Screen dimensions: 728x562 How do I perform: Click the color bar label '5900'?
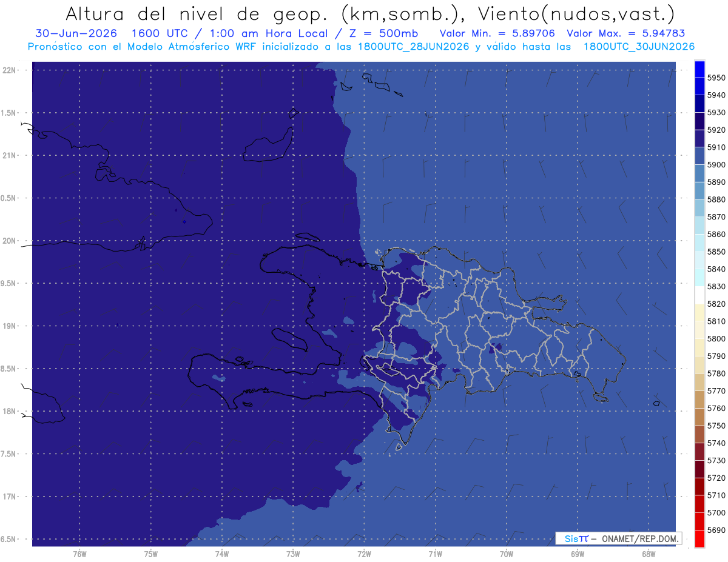tap(716, 165)
